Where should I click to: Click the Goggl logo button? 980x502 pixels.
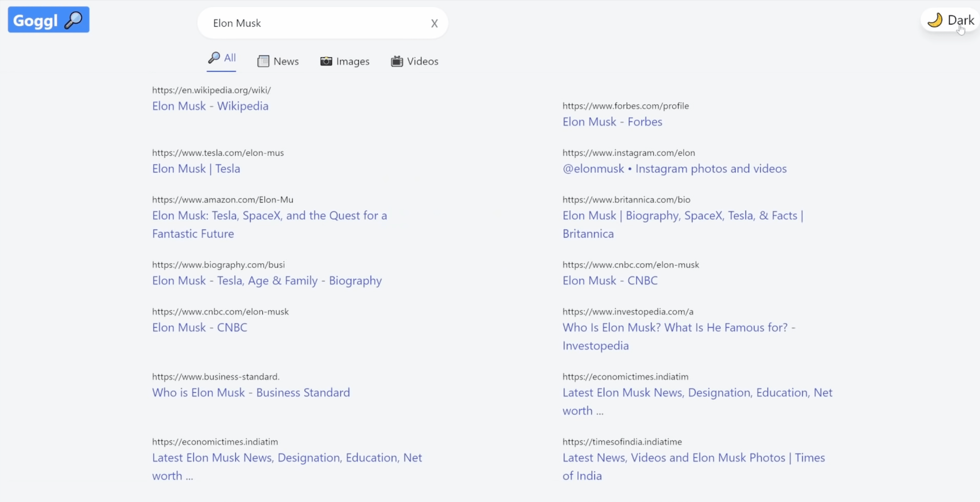click(x=49, y=20)
